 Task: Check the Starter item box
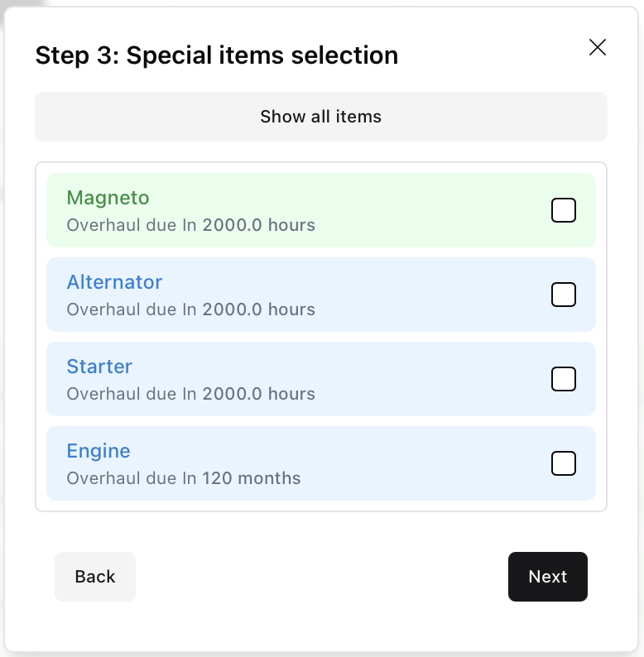click(x=564, y=379)
